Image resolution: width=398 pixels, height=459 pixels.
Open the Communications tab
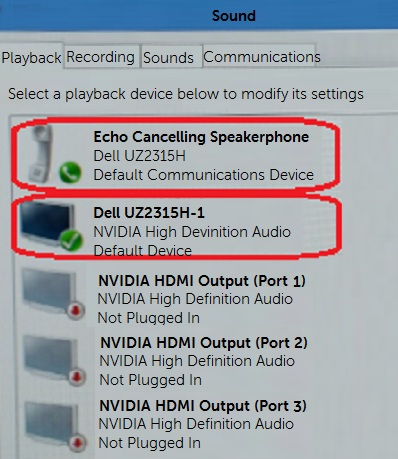pos(260,56)
